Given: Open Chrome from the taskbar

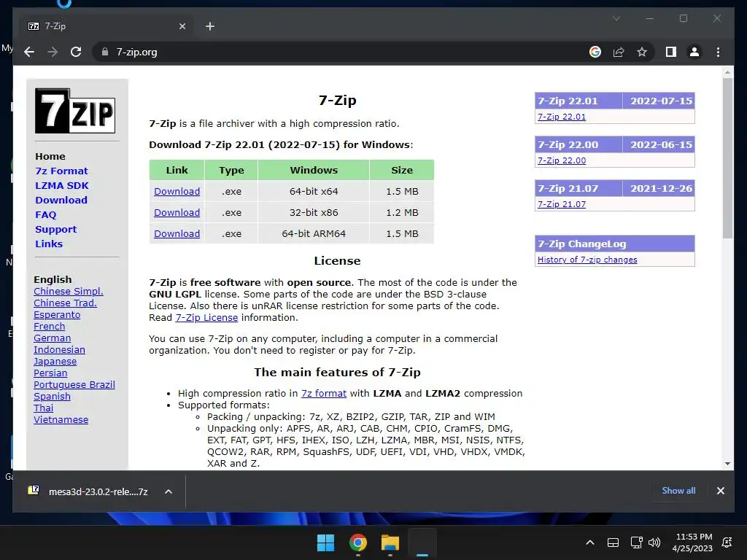Looking at the screenshot, I should 357,542.
